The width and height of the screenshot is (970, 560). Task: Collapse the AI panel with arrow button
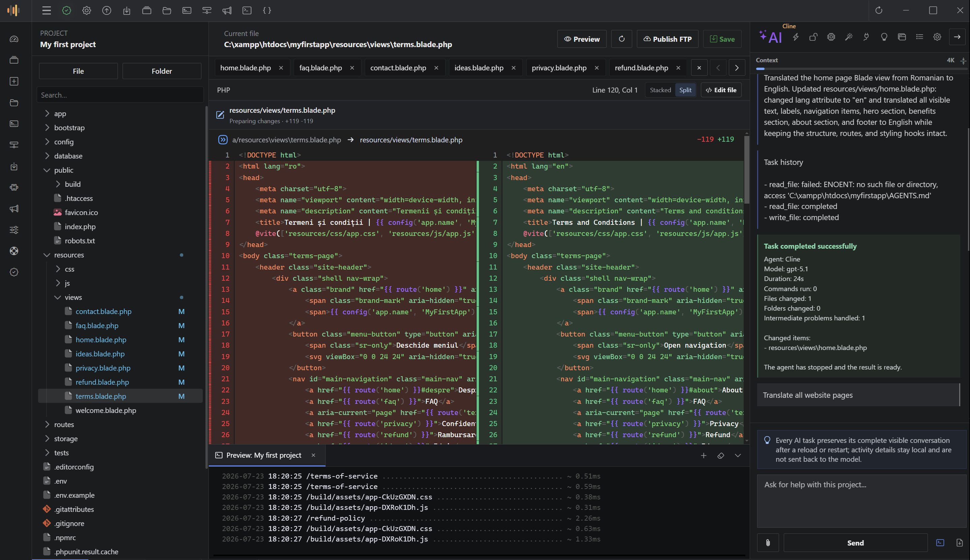957,37
